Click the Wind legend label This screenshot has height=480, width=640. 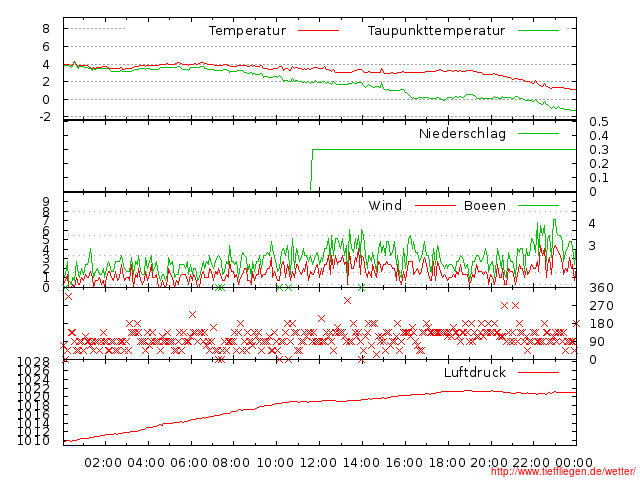385,205
